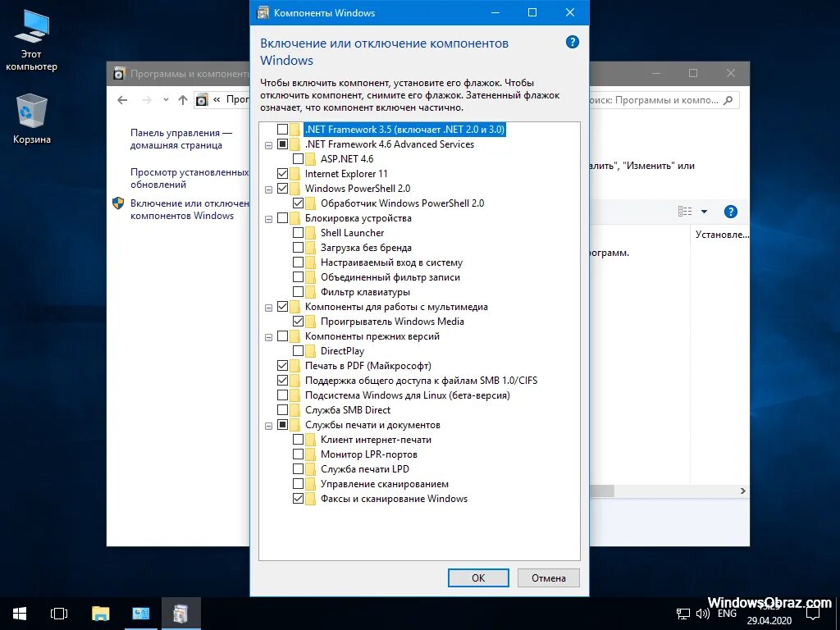Viewport: 840px width, 630px height.
Task: Click the Отмена button
Action: [549, 578]
